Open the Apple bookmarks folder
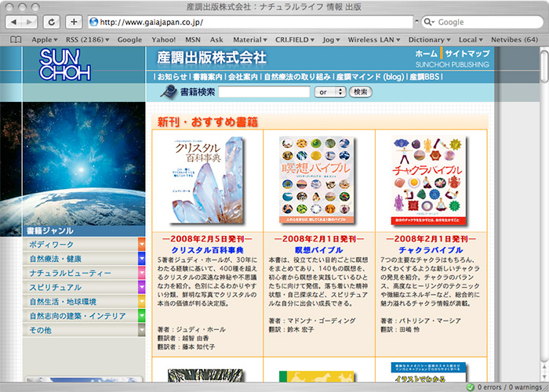This screenshot has width=549, height=392. [45, 40]
